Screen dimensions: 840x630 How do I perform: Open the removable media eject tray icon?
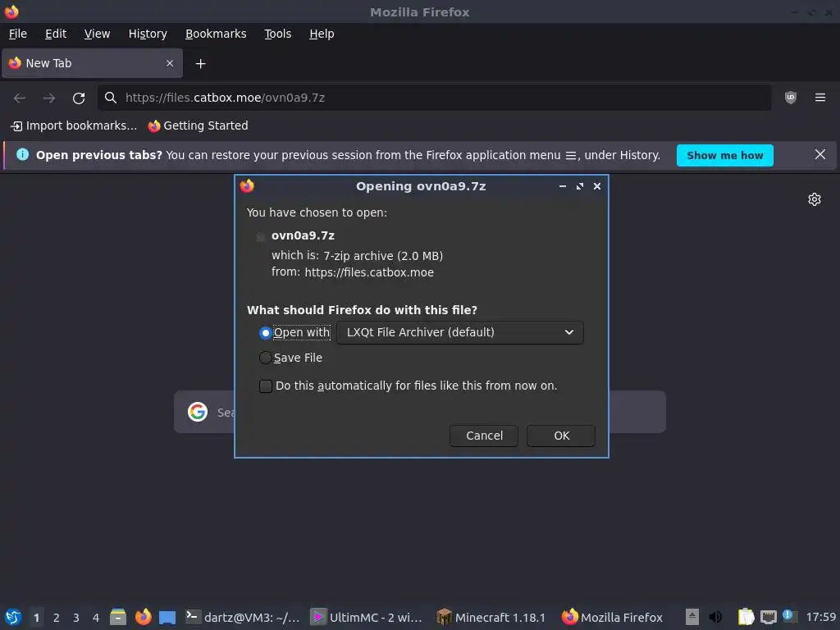(692, 617)
